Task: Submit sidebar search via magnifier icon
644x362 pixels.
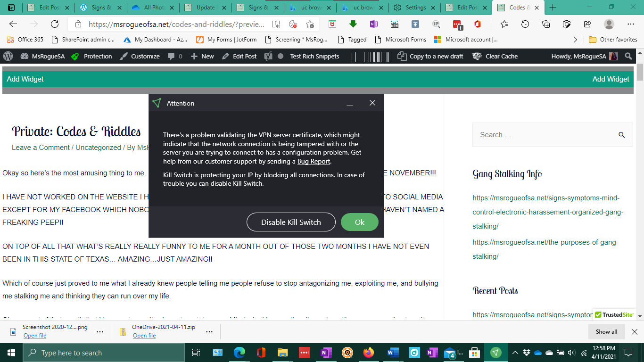Action: 621,135
